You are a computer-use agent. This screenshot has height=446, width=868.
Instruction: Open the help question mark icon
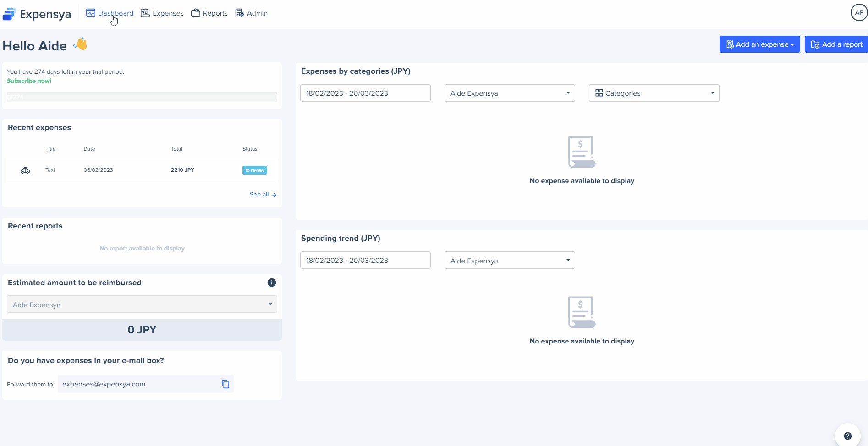847,436
